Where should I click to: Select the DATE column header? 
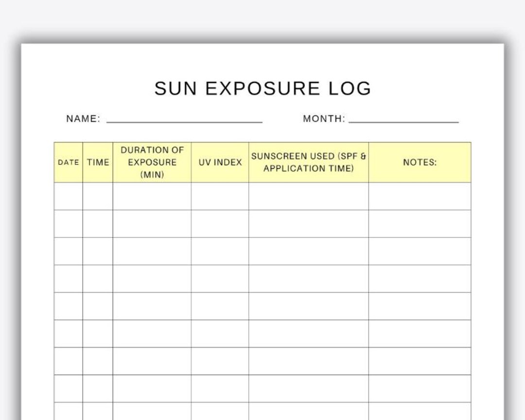pyautogui.click(x=68, y=162)
